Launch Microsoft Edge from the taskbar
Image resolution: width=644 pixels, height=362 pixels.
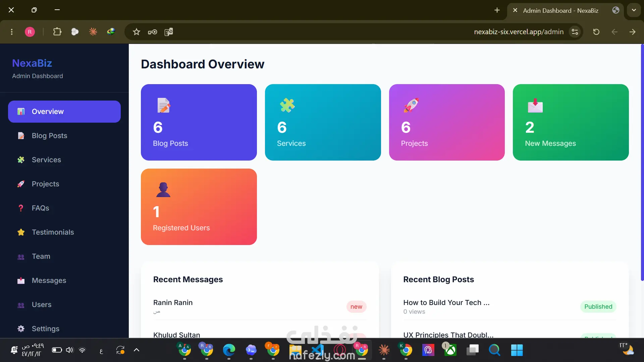[229, 350]
